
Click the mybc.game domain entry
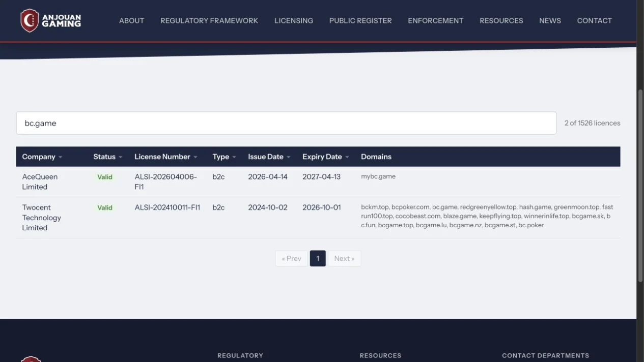pos(378,176)
